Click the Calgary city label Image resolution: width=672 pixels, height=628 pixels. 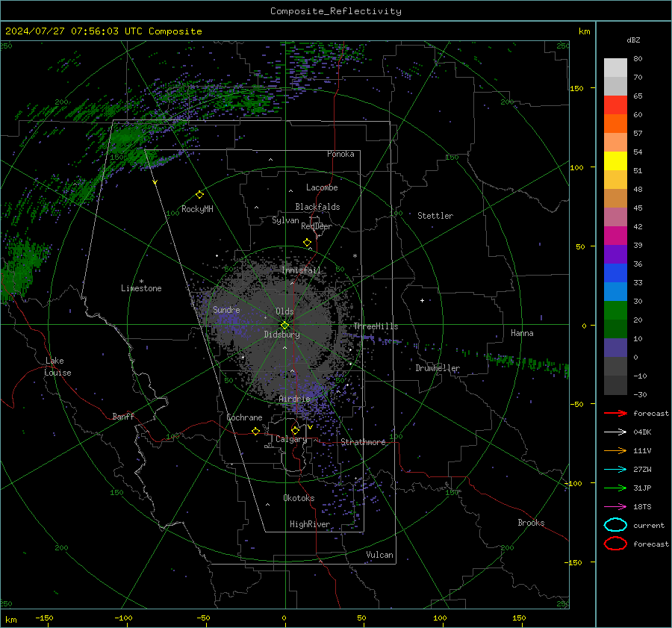[x=291, y=439]
